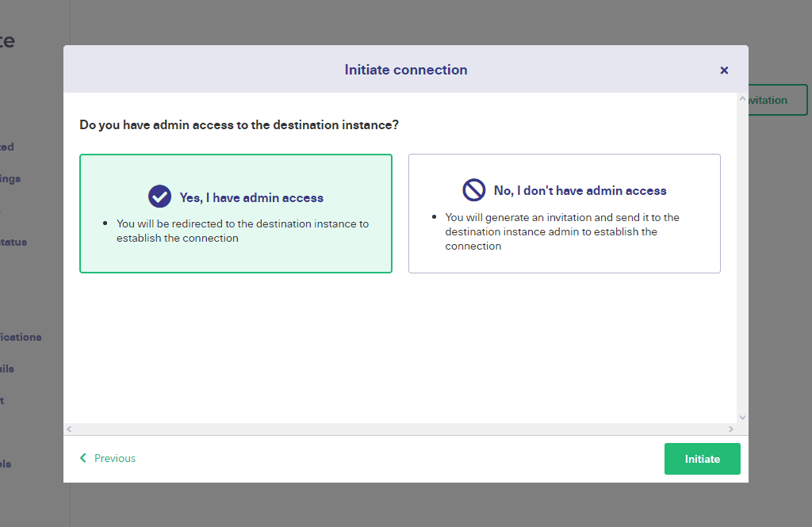
Task: Choose 'No, I don't have admin access' card
Action: pos(565,213)
